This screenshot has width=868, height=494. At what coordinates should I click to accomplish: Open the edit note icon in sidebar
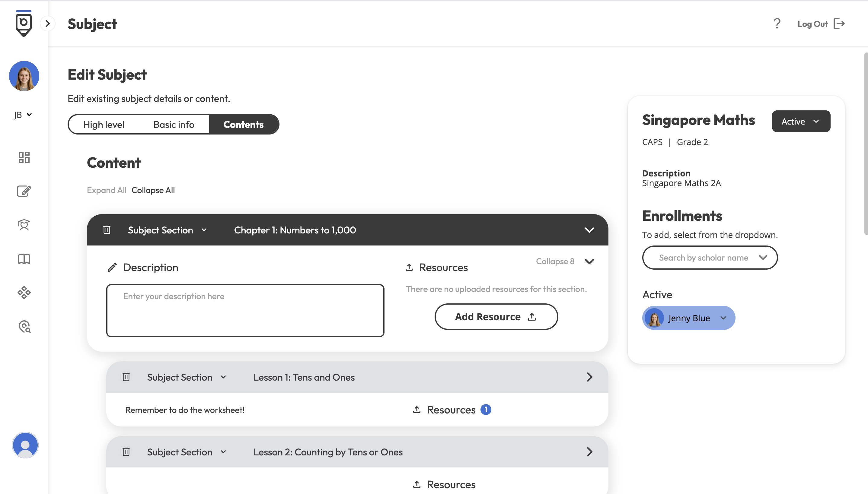pos(24,191)
